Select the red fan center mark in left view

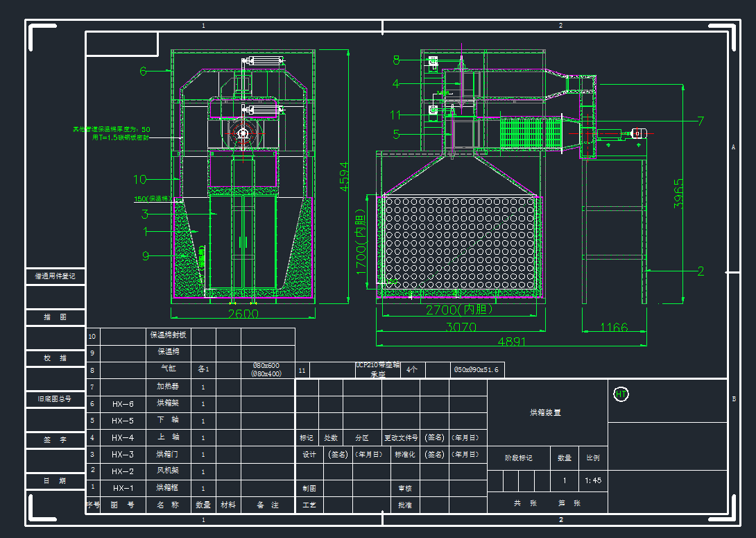243,133
